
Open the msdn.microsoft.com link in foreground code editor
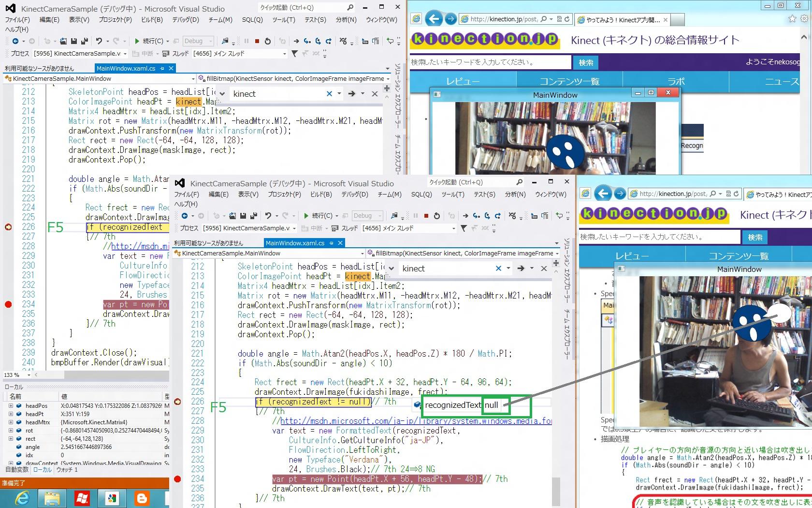[x=416, y=421]
